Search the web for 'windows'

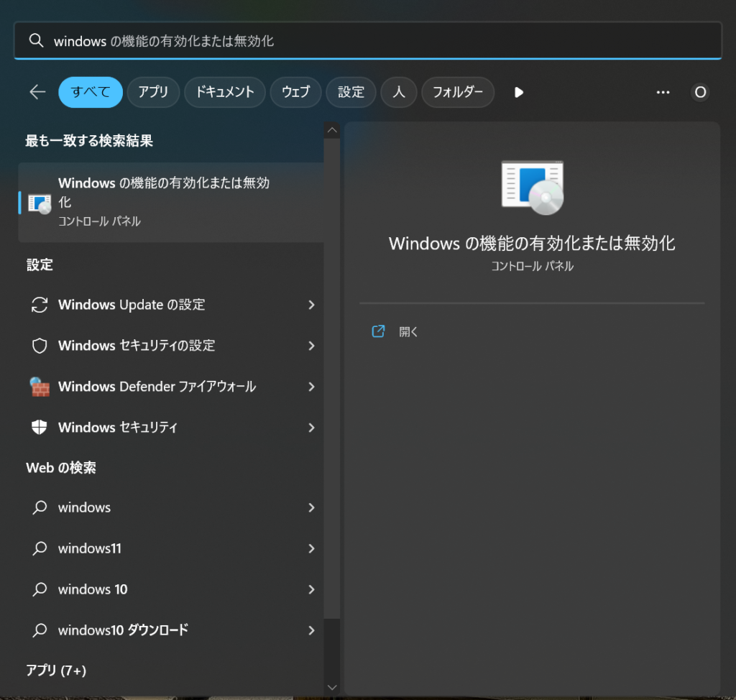click(171, 507)
